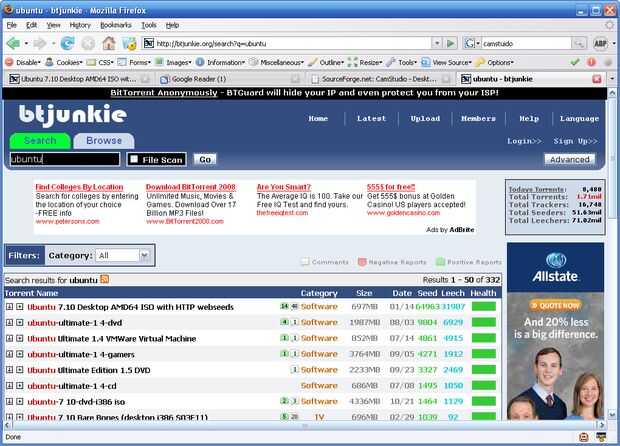The width and height of the screenshot is (620, 446).
Task: Open the Category filter dropdown
Action: pos(123,255)
